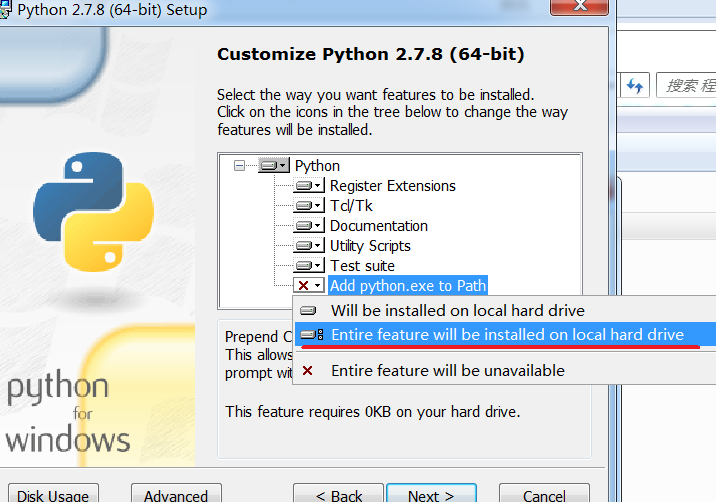Close the Python Setup window
The width and height of the screenshot is (716, 502).
point(579,7)
